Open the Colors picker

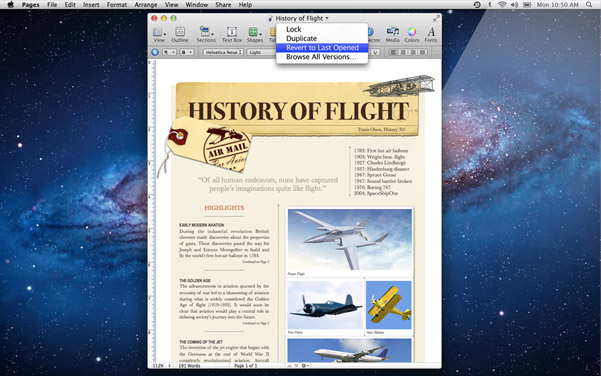(412, 34)
